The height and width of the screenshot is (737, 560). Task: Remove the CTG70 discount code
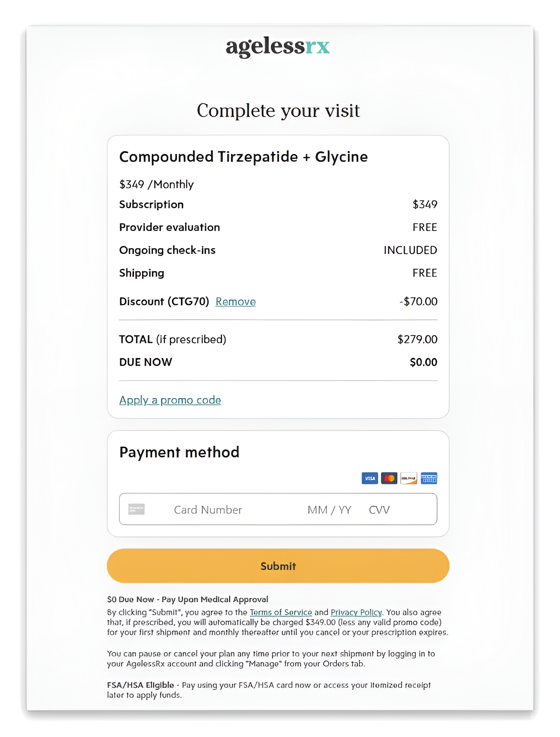[x=235, y=302]
